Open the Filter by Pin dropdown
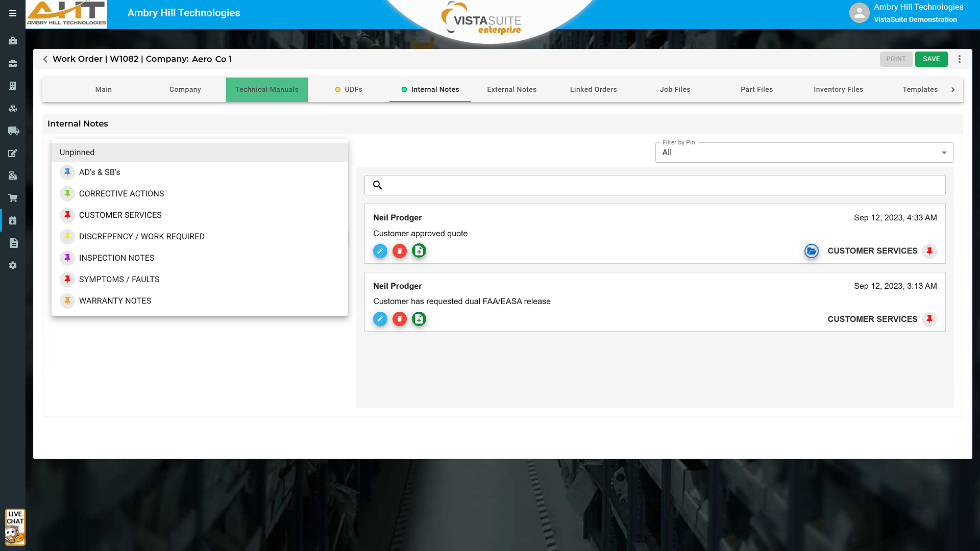Screen dimensions: 980x551 click(x=804, y=153)
